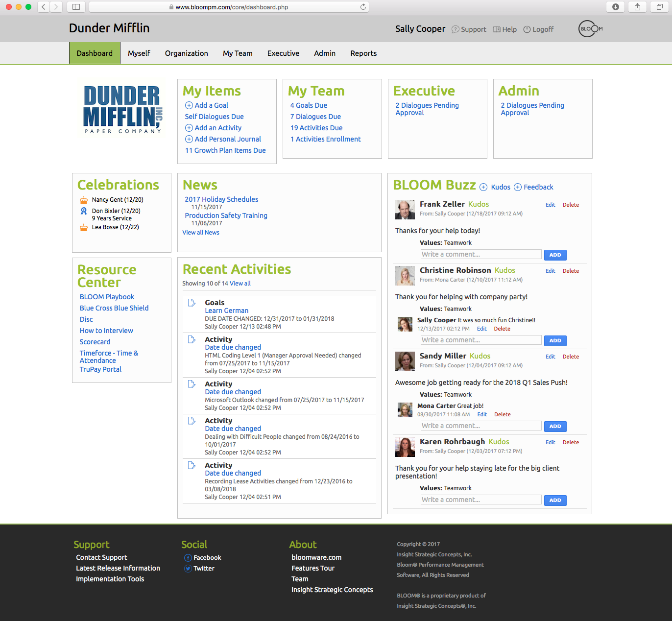
Task: Click Karen Rohrbaugh's profile photo
Action: tap(405, 447)
